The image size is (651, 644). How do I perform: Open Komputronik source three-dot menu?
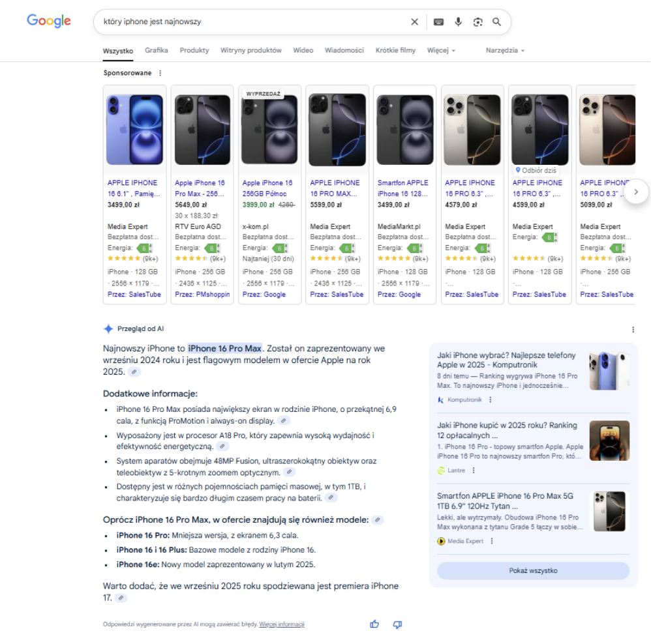pos(491,400)
